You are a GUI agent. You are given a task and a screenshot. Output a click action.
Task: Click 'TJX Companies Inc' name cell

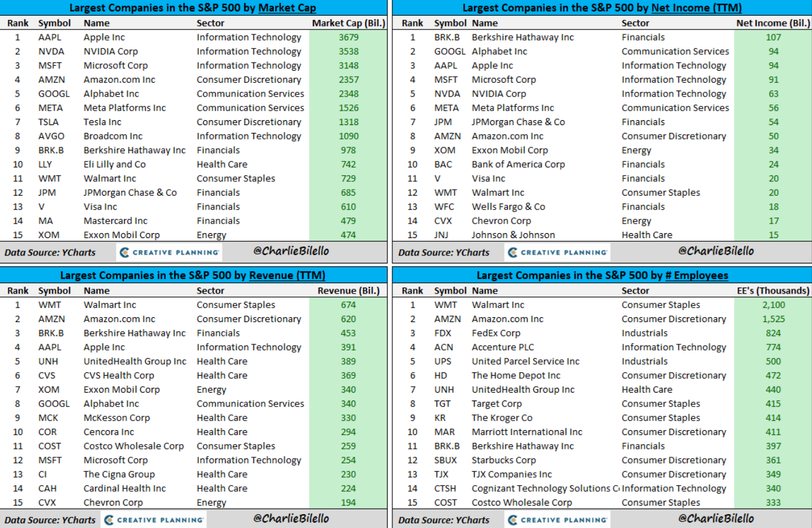click(x=512, y=474)
